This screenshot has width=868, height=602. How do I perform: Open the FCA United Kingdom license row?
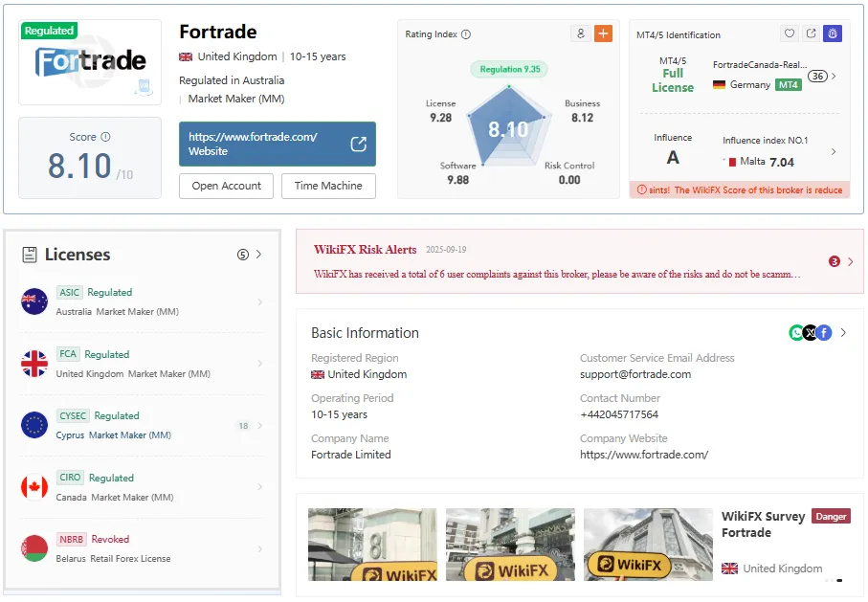point(143,364)
